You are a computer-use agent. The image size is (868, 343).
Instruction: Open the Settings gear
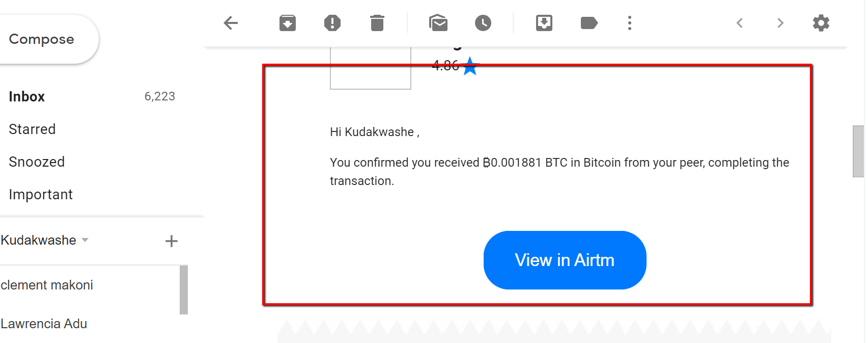pos(821,23)
